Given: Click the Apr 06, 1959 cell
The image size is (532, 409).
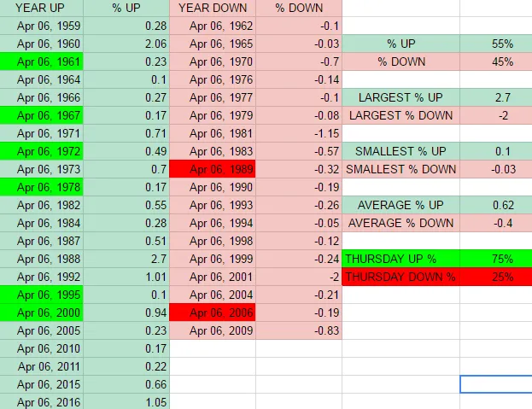Looking at the screenshot, I should pos(41,26).
